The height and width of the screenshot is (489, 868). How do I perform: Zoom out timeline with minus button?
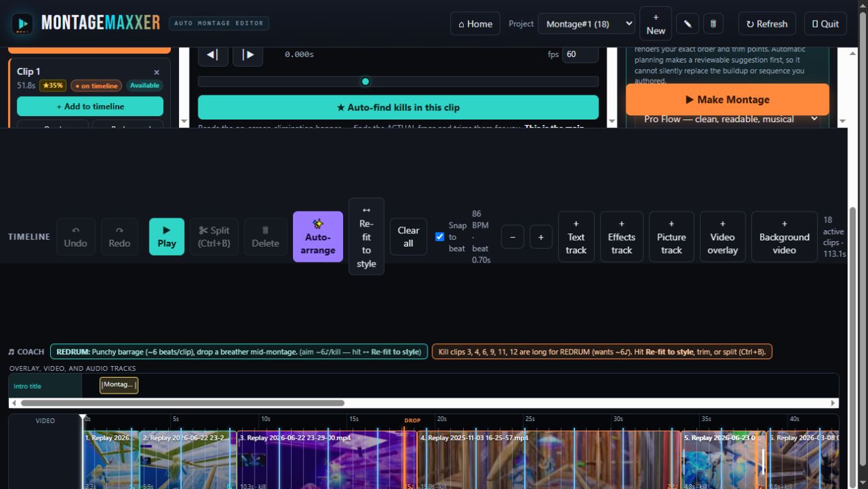513,237
